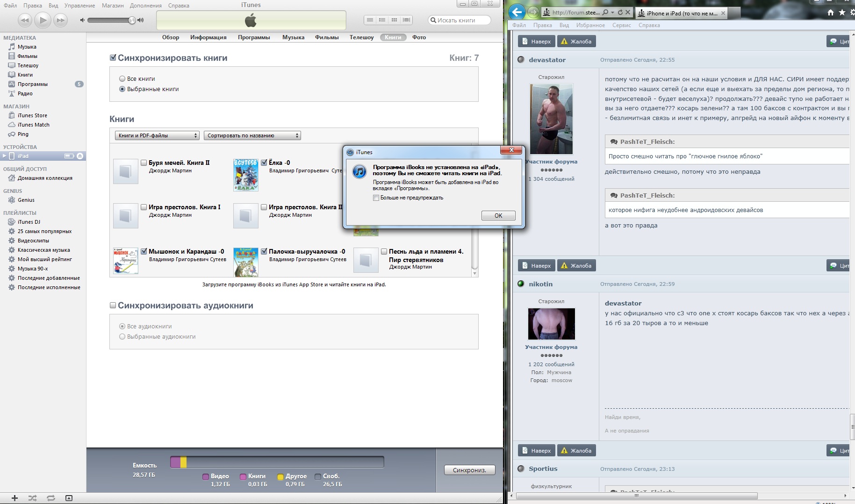855x504 pixels.
Task: Toggle the shuffle icon at the bottom
Action: (x=32, y=498)
